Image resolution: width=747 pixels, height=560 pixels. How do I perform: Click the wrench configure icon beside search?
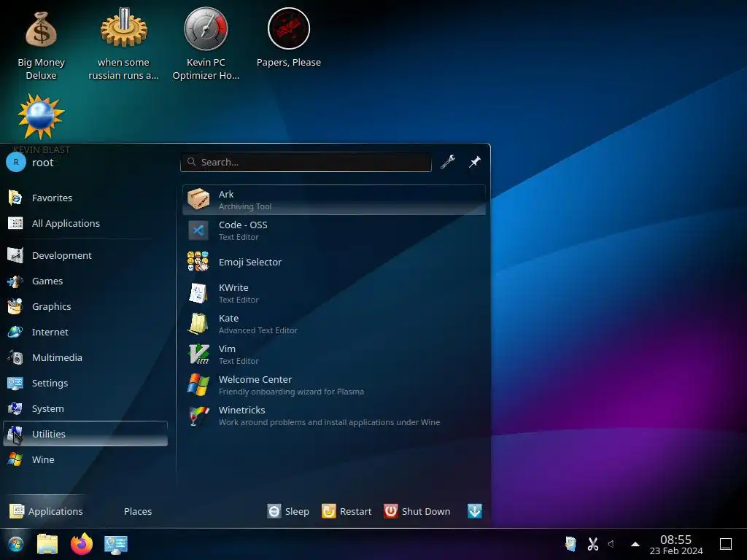tap(448, 162)
